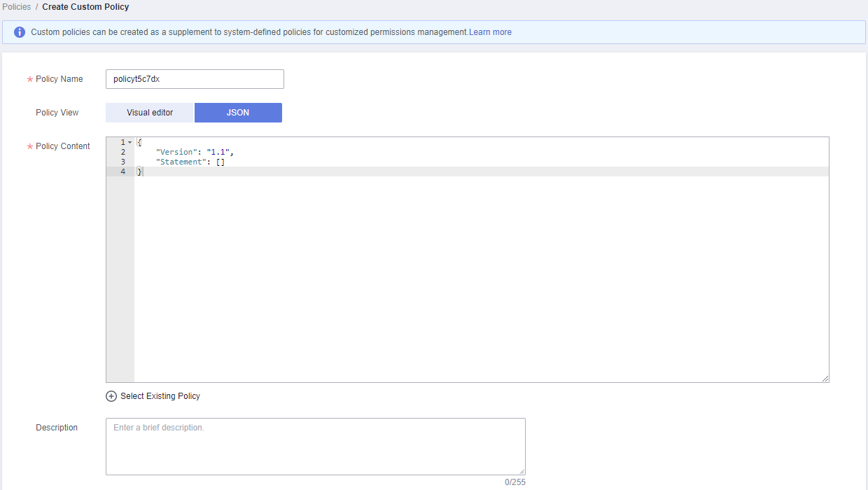Focus the Policy Name input field
Screen dimensions: 868x490
click(x=195, y=79)
